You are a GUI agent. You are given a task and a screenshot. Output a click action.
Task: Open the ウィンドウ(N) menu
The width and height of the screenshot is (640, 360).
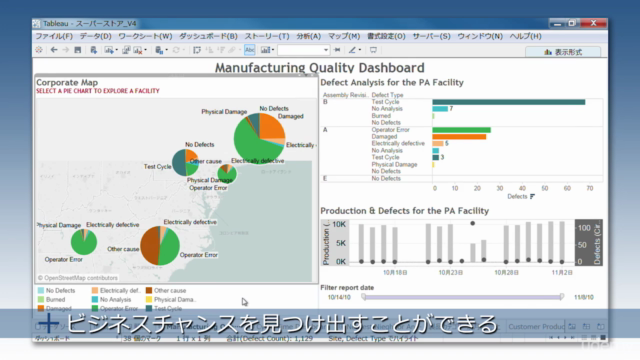480,36
